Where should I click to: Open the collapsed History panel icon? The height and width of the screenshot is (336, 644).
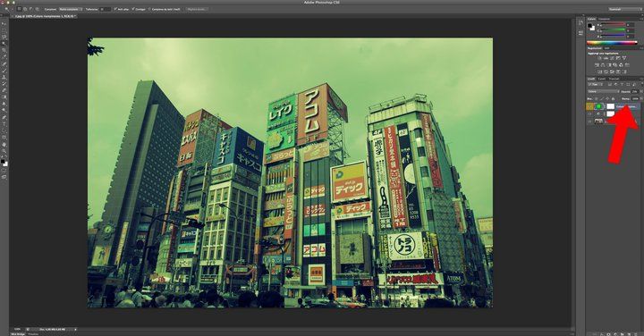(580, 22)
